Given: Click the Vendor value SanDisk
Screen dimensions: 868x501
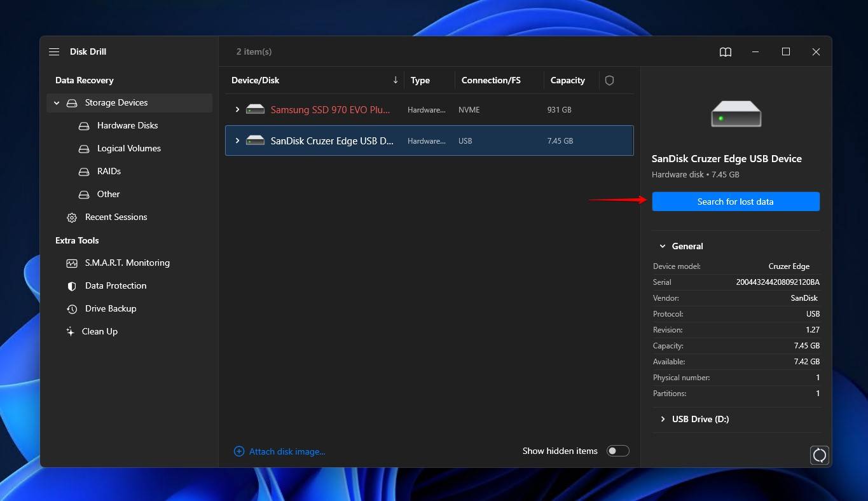Looking at the screenshot, I should [x=804, y=298].
